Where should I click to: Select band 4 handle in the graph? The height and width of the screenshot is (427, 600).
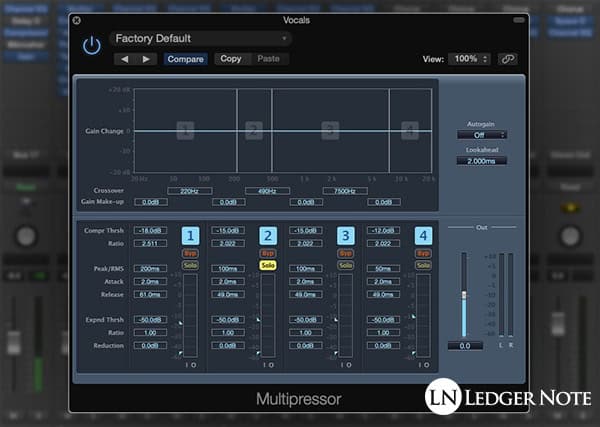pos(409,130)
